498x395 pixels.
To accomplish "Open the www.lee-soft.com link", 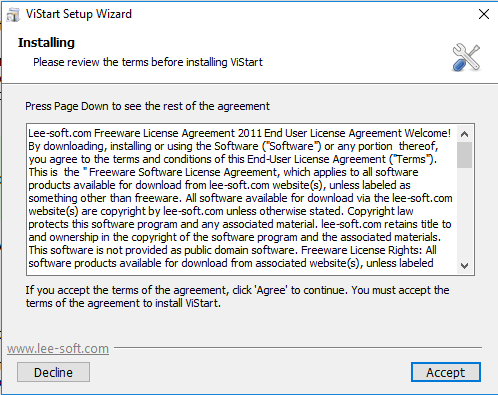I will click(x=58, y=348).
